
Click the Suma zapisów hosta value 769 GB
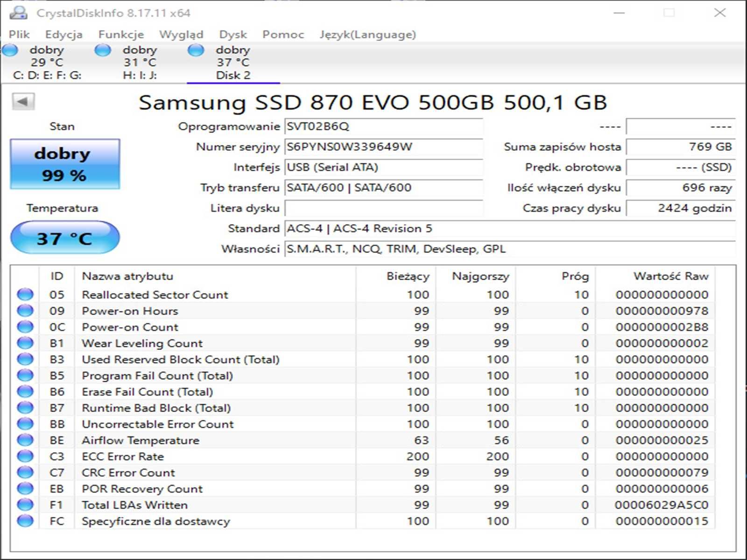(681, 147)
